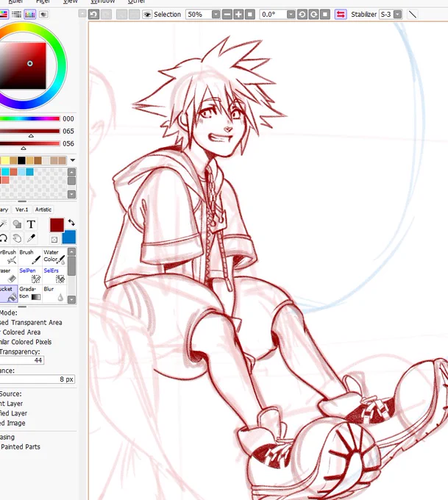The image size is (448, 500).
Task: Open the View menu
Action: pos(70,1)
